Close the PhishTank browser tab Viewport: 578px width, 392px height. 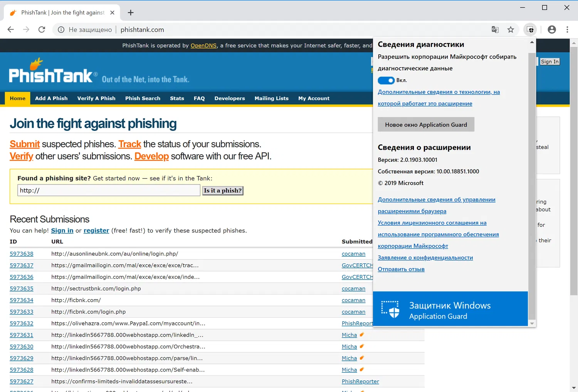coord(112,13)
